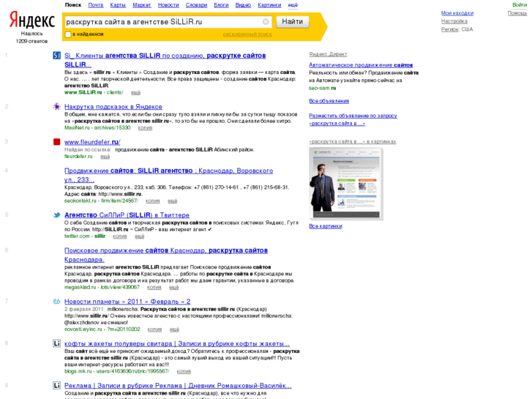Viewport: 532px width, 399px height.
Task: Open the Яндекс.Директ link
Action: tap(328, 54)
